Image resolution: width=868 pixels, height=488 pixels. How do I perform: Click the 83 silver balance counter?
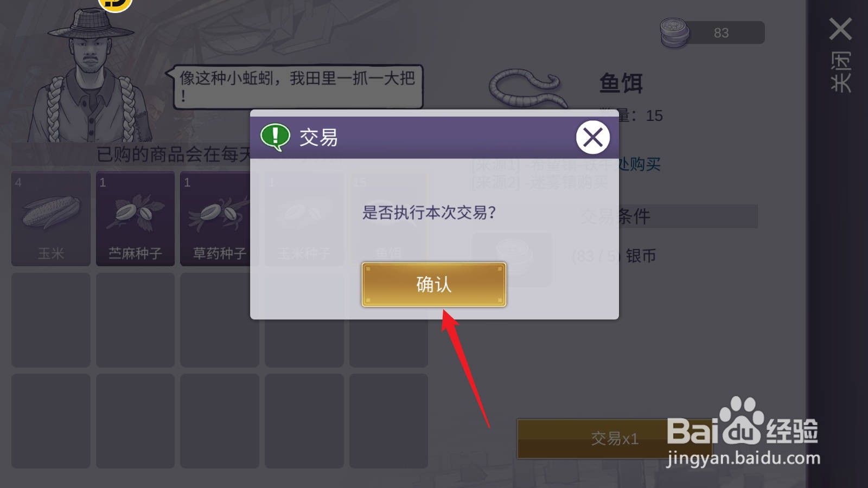pos(721,33)
